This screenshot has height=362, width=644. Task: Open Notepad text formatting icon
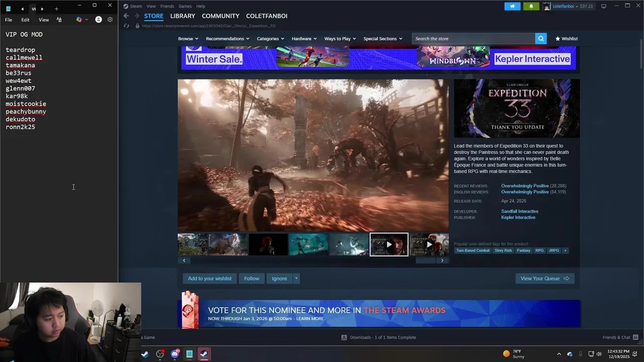59,20
